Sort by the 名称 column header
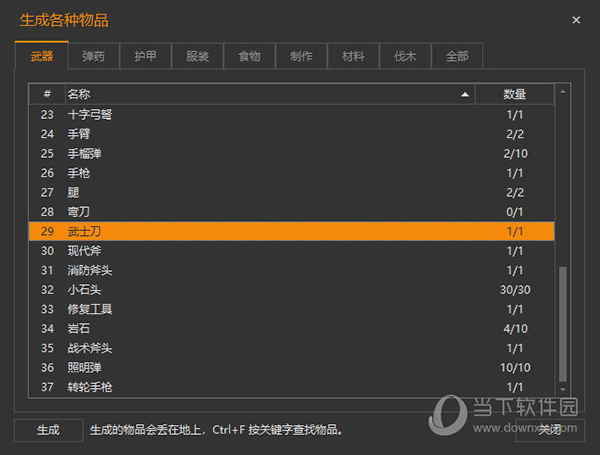 point(270,94)
